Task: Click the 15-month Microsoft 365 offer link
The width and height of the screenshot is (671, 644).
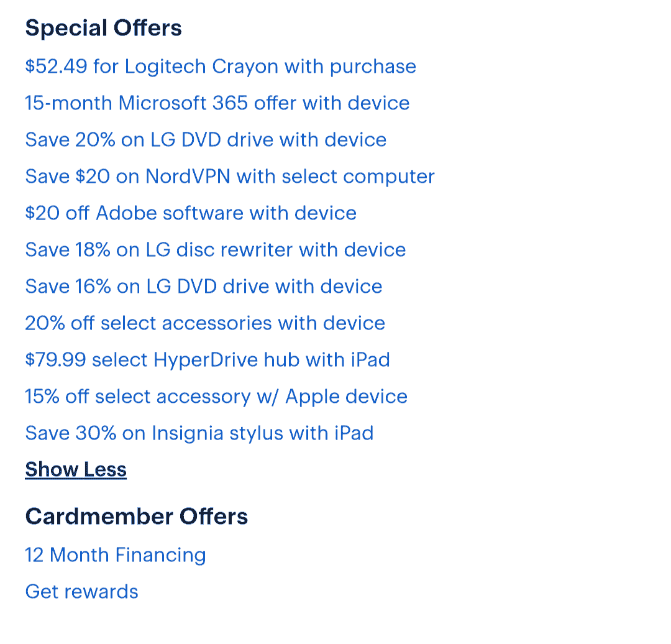Action: 217,103
